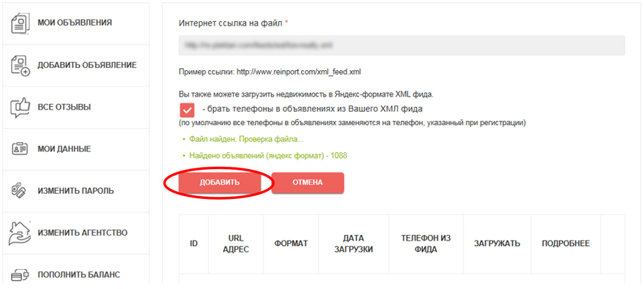This screenshot has height=289, width=644.
Task: Click the Мои объявления documents icon
Action: 19,23
